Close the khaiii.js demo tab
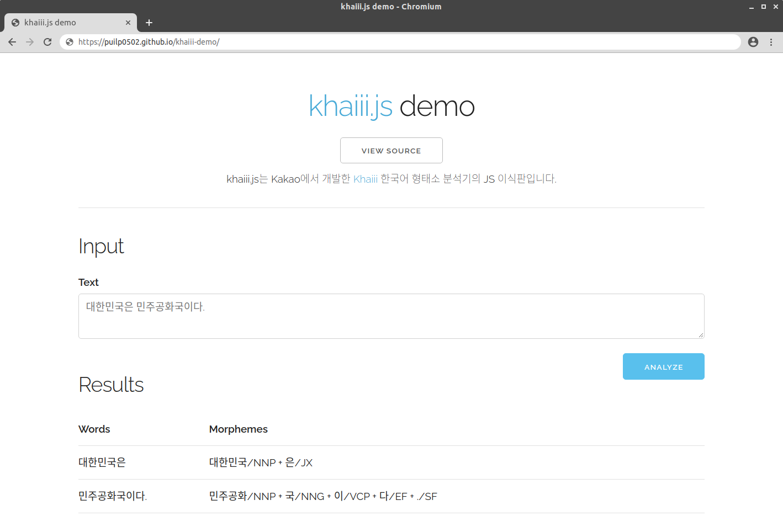This screenshot has width=783, height=532. tap(128, 23)
